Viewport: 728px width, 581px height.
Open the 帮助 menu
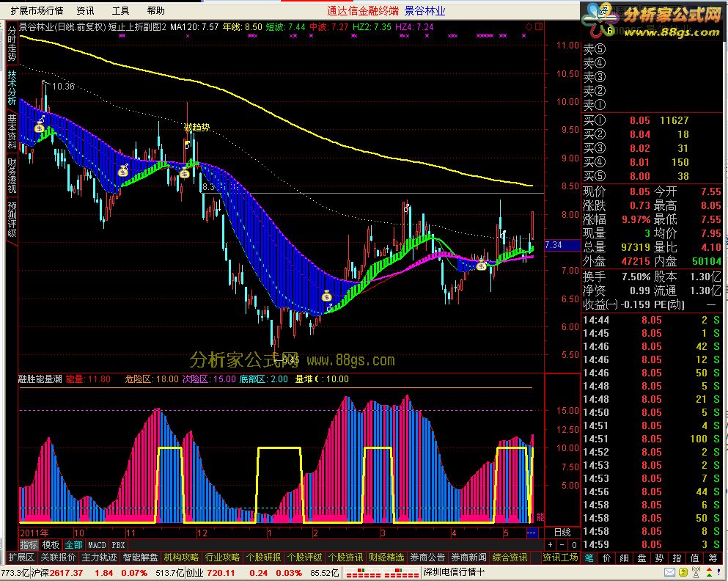[155, 10]
